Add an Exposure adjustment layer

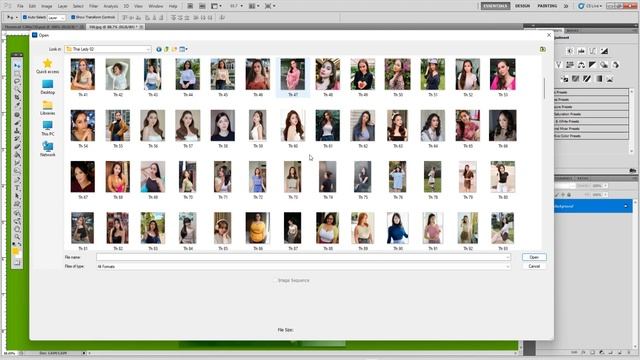click(x=604, y=51)
